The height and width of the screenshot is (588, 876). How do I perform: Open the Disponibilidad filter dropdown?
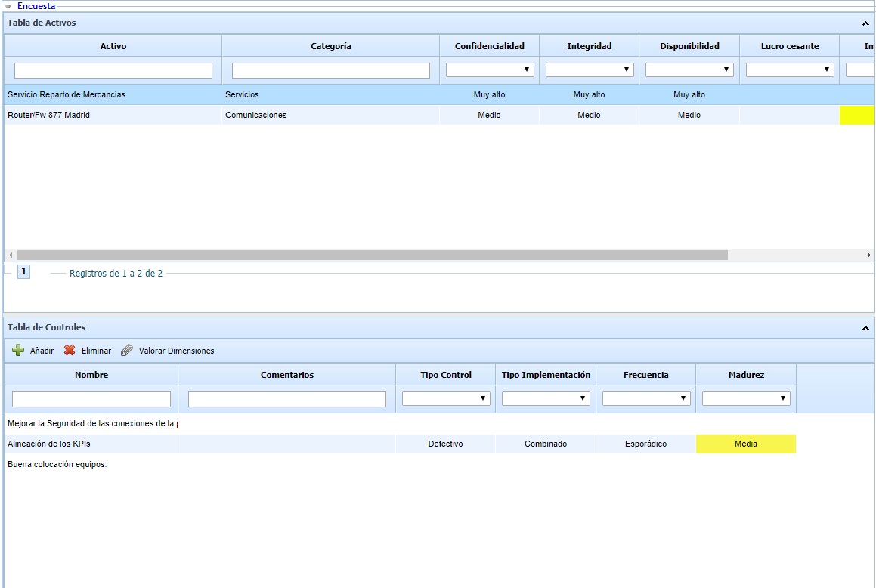tap(689, 70)
